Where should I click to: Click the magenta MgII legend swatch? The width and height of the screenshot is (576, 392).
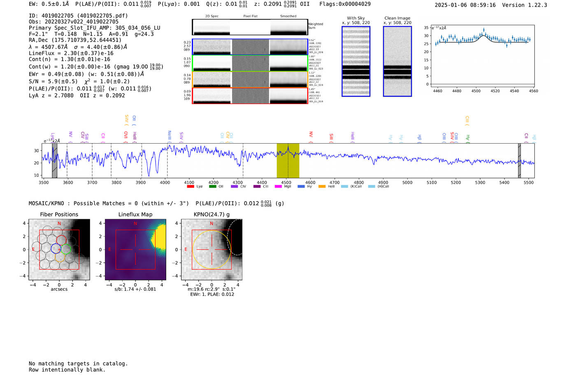(278, 186)
